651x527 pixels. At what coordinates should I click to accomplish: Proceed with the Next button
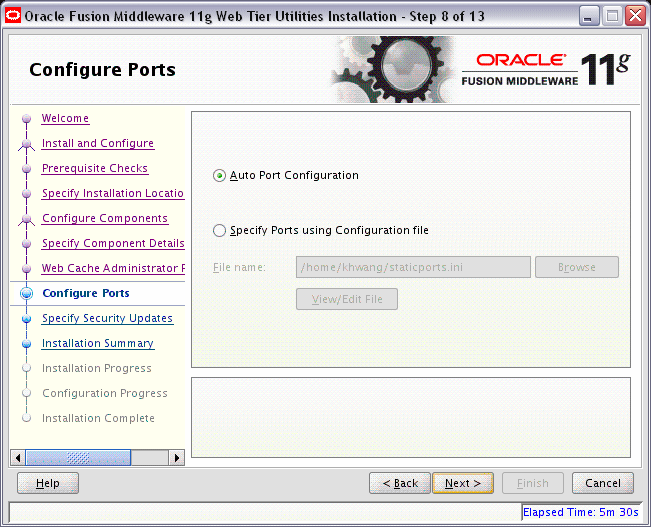pos(463,483)
